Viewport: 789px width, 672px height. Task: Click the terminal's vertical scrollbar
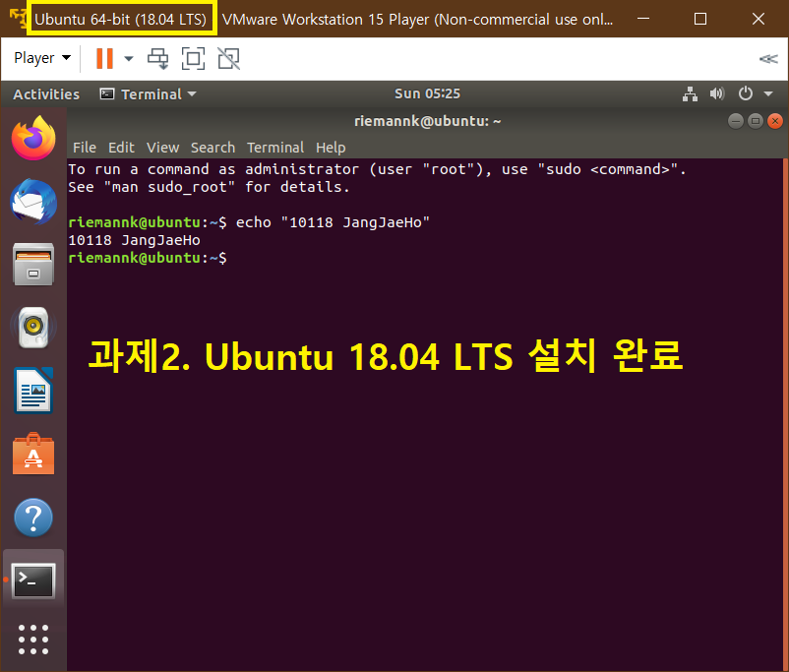[785, 414]
